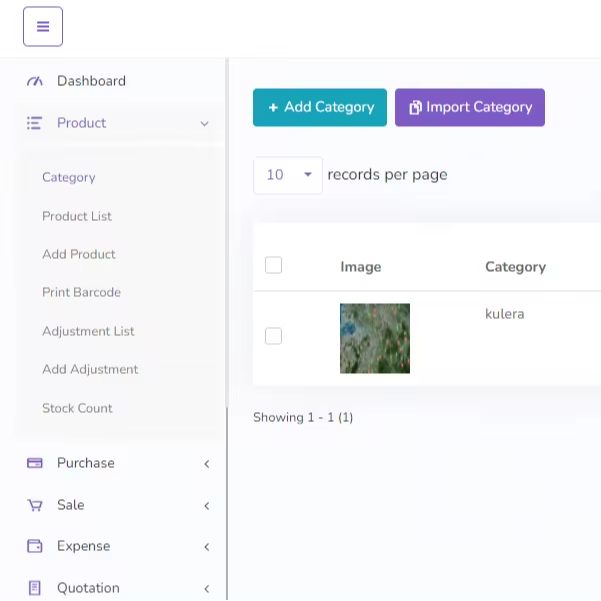Click the Expense wallet icon
The width and height of the screenshot is (601, 601).
[x=35, y=546]
